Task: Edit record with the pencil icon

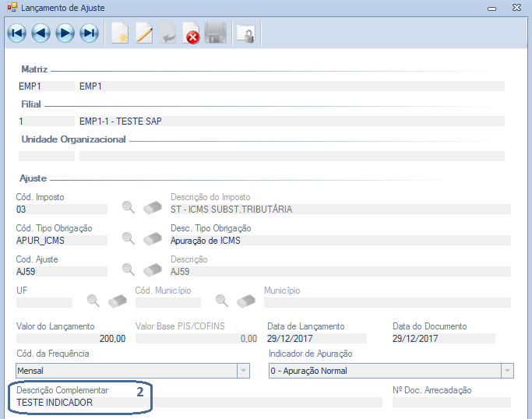Action: 144,33
